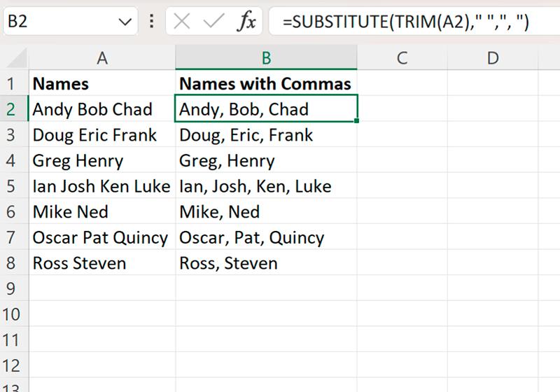
Task: Click the three-dot handle beside the Name Box
Action: 151,22
